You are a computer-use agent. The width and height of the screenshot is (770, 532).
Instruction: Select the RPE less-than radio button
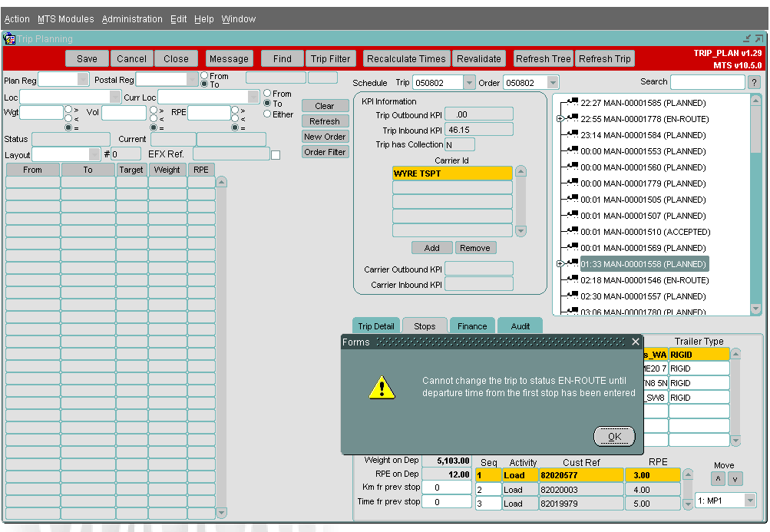pos(235,118)
